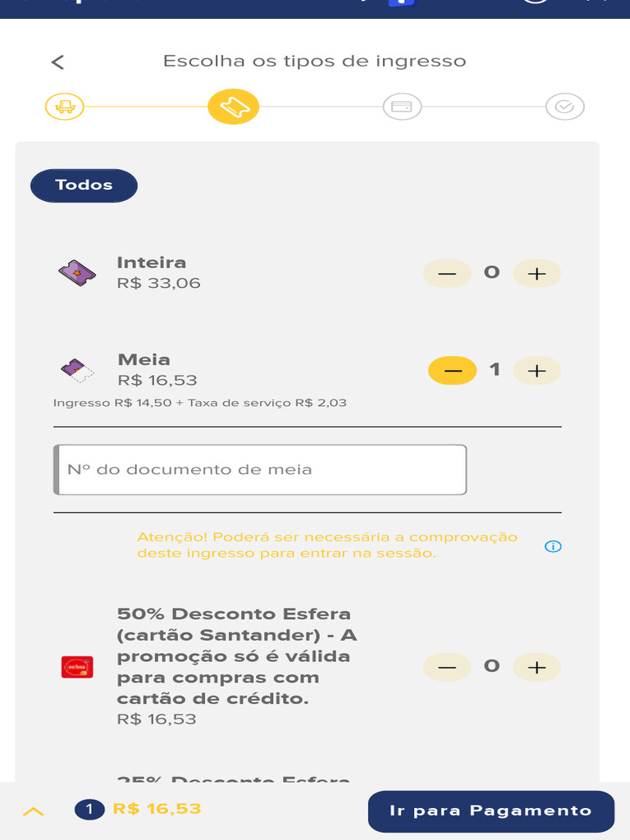Click the Inteira purple ticket icon

coord(77,272)
